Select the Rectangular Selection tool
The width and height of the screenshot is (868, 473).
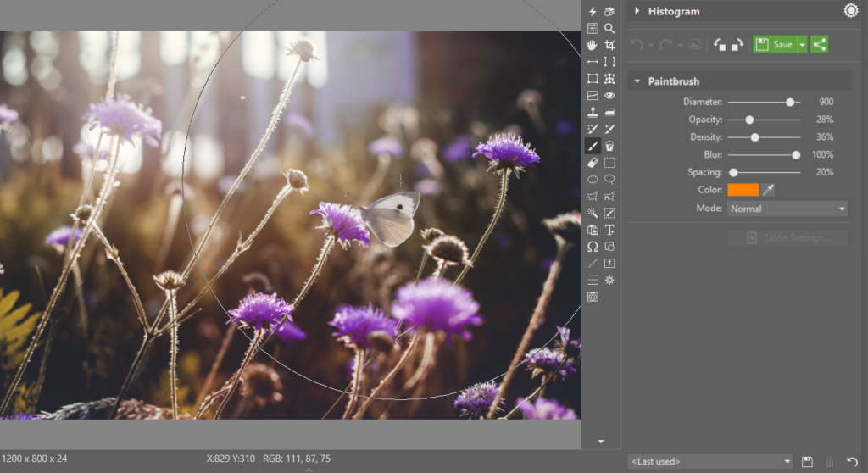coord(609,163)
